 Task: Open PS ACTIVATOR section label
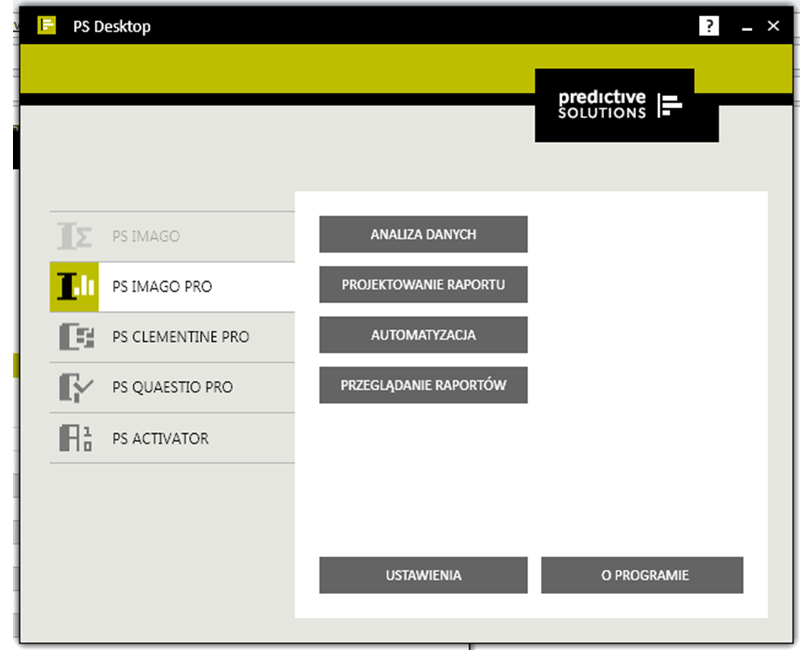click(x=161, y=439)
